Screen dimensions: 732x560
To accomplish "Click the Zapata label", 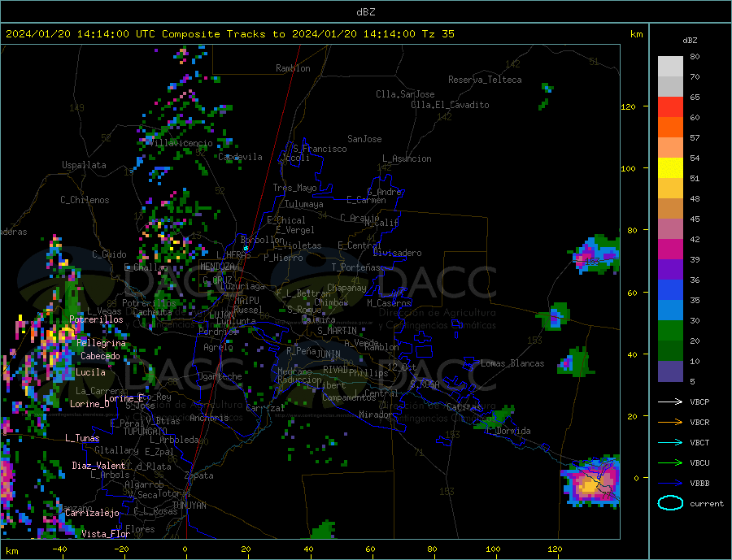I will point(199,476).
